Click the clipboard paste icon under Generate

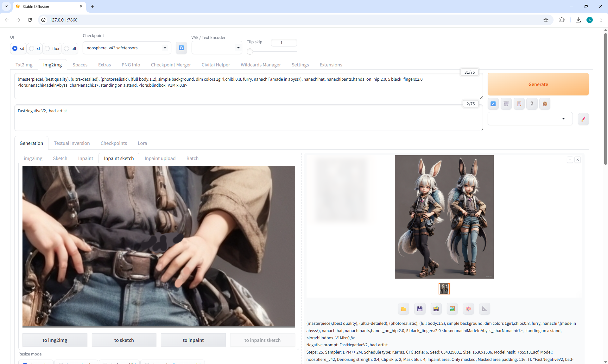(x=519, y=104)
